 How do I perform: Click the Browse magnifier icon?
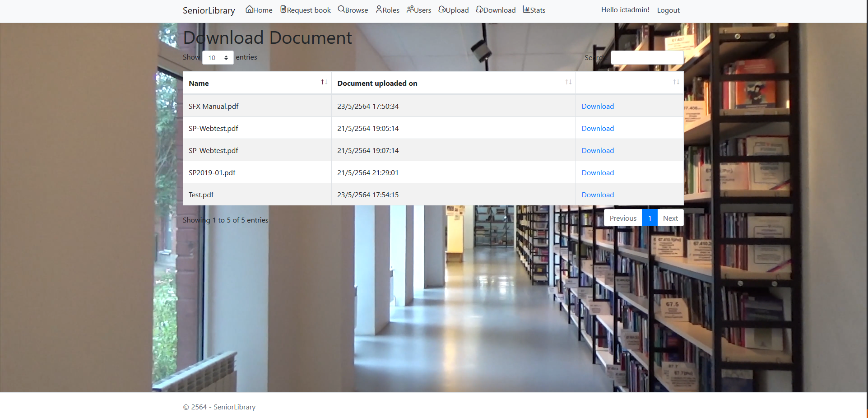point(341,9)
